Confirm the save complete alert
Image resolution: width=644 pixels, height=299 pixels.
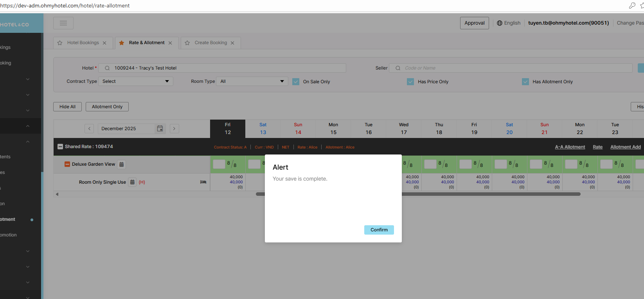point(379,230)
